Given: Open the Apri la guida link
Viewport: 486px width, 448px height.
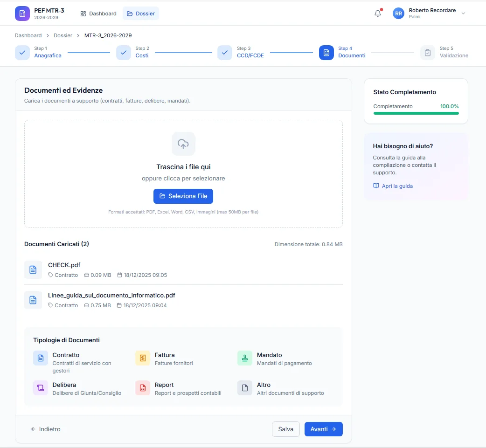Looking at the screenshot, I should click(x=393, y=186).
